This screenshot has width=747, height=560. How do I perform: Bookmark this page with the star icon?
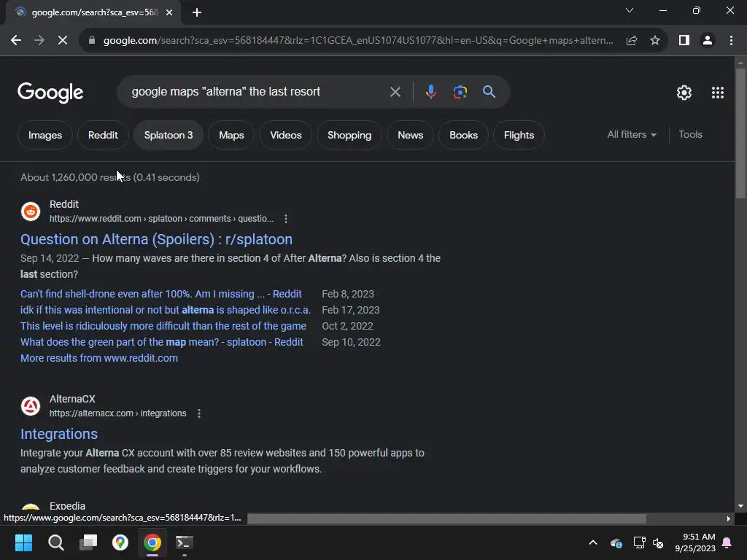pos(655,41)
